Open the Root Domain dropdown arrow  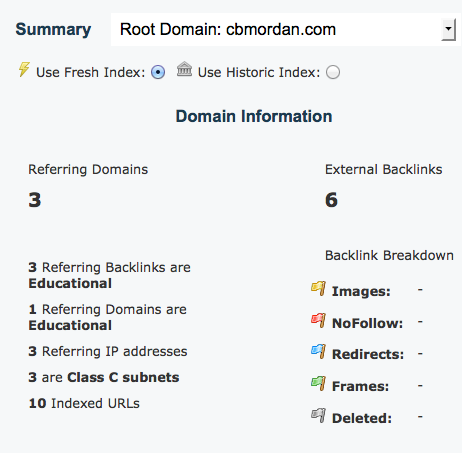pyautogui.click(x=449, y=29)
